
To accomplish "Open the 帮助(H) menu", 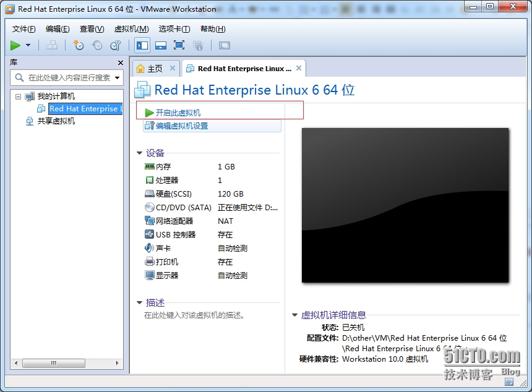I will [213, 29].
